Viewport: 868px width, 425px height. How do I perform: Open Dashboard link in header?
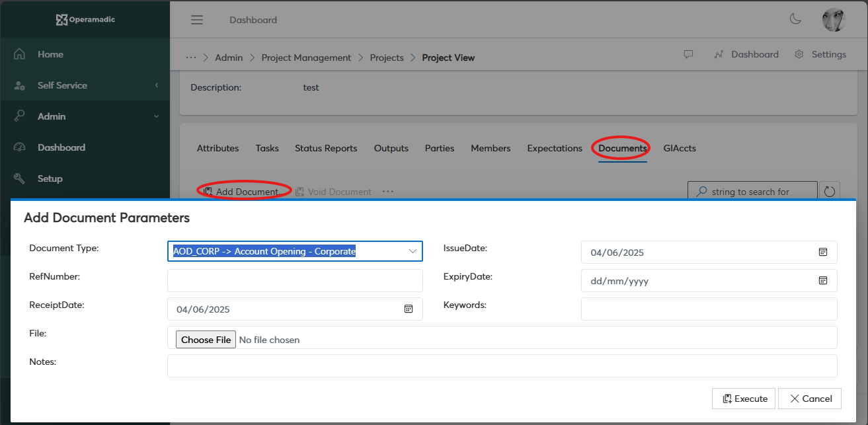click(746, 54)
